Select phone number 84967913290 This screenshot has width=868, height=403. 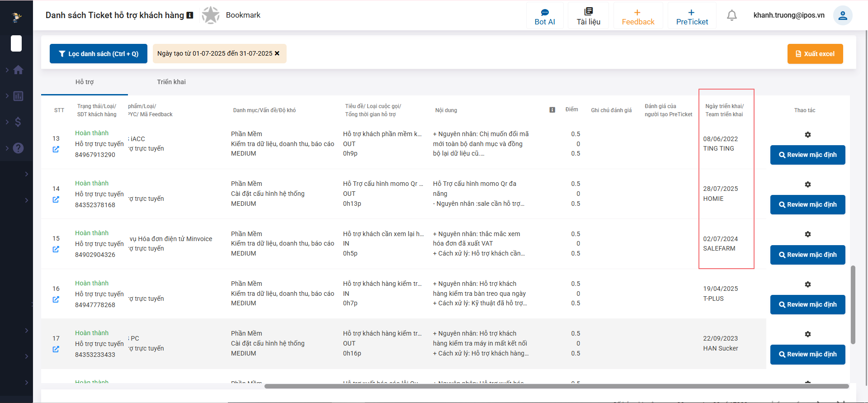tap(95, 155)
